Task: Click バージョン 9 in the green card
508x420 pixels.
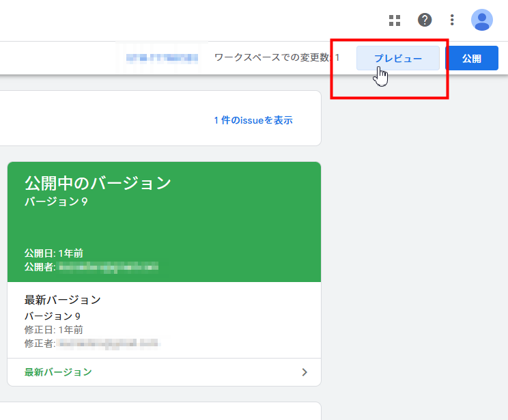Action: coord(56,202)
